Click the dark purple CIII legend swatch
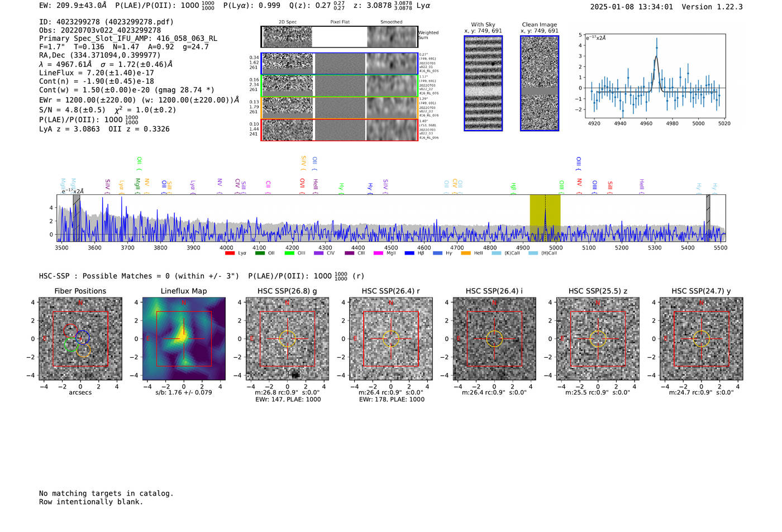The image size is (782, 532). pos(349,253)
